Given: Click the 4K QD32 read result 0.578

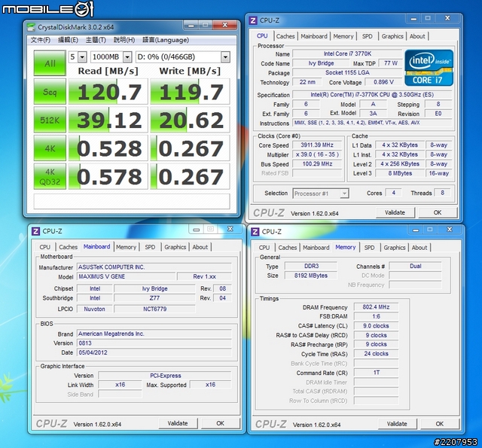Looking at the screenshot, I should click(108, 177).
